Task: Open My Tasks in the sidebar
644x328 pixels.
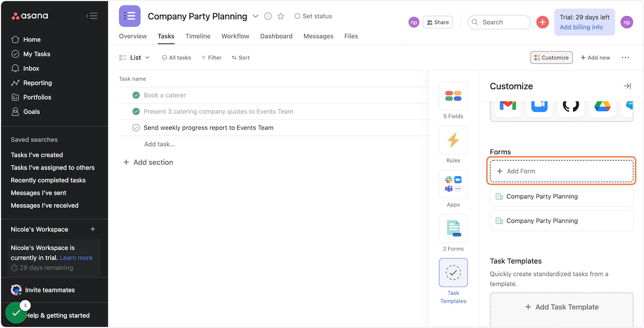Action: [36, 54]
